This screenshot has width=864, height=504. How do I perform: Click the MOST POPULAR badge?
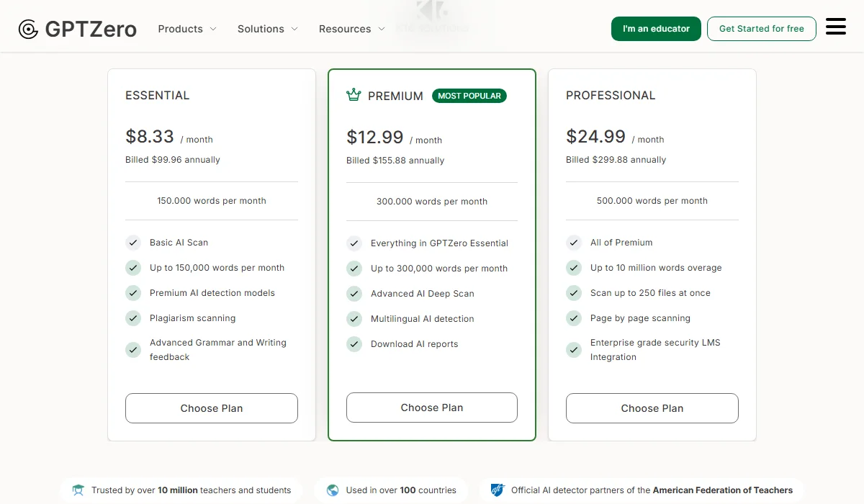469,95
